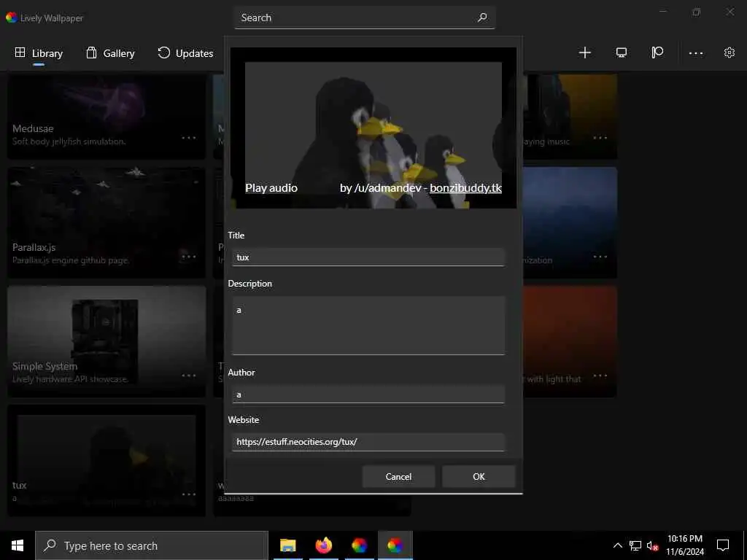Open the Medusae card's three-dot menu
The image size is (747, 560).
189,138
